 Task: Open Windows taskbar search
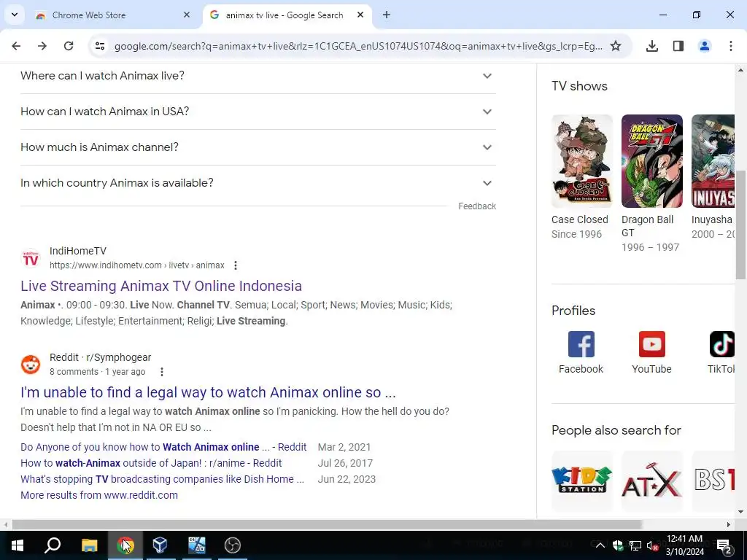pyautogui.click(x=53, y=545)
